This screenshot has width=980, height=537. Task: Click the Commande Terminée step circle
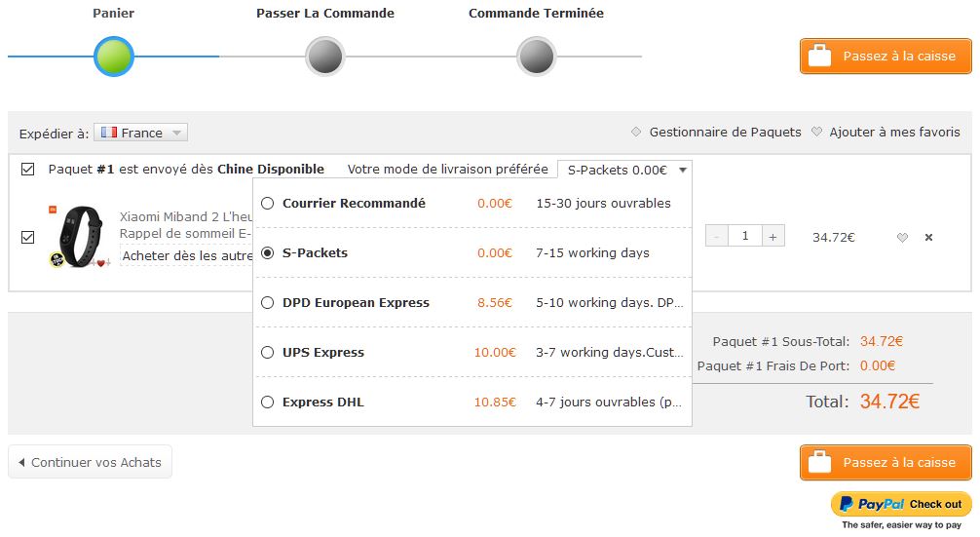pyautogui.click(x=536, y=57)
